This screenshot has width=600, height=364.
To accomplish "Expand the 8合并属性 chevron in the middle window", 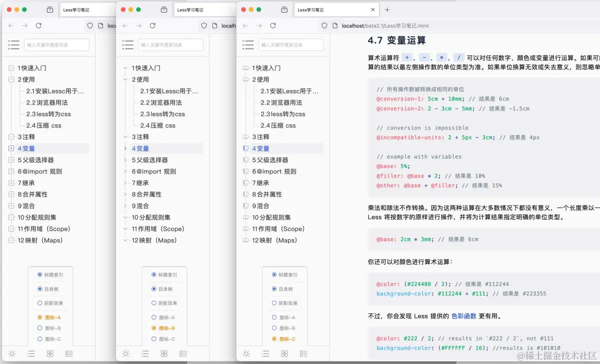I will pyautogui.click(x=125, y=194).
